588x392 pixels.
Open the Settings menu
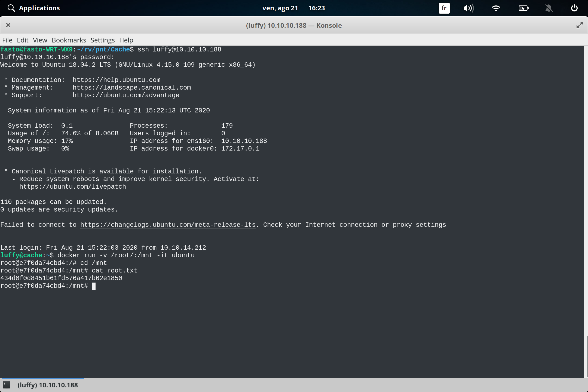pyautogui.click(x=102, y=40)
